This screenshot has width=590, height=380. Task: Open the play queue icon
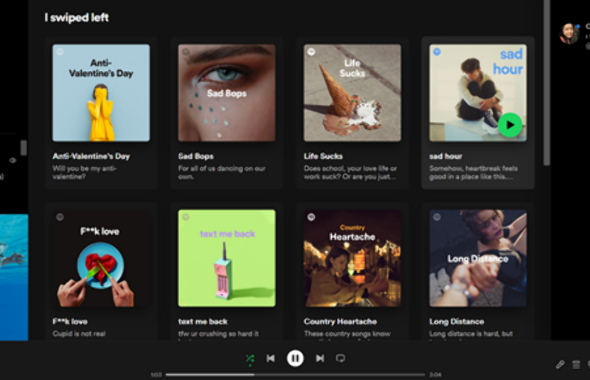(576, 364)
